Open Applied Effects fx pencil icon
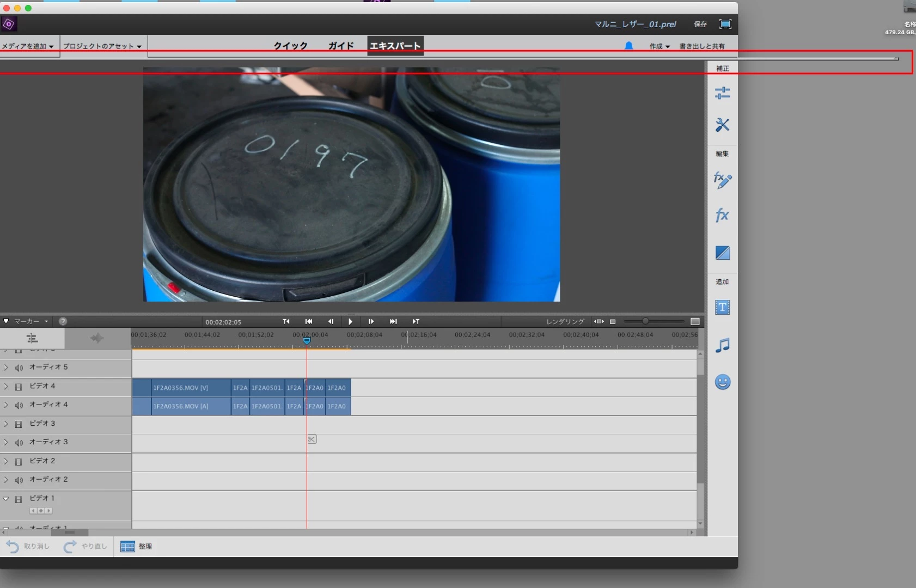Screen dimensions: 916x588 (722, 180)
